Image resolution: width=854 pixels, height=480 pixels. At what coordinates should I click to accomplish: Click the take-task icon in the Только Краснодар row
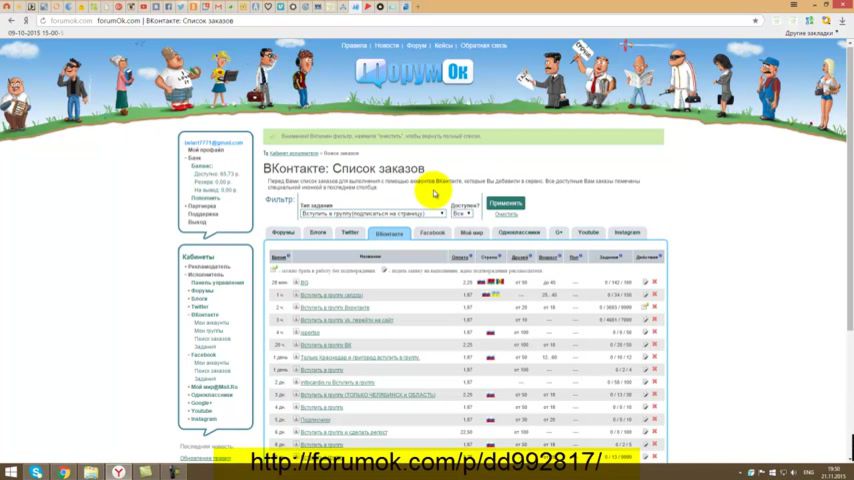(645, 357)
